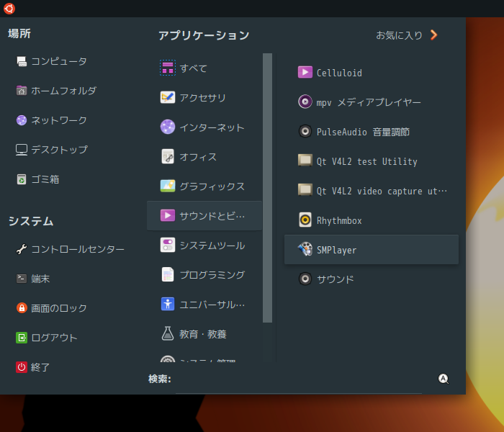Click the Qt V4L2 video capture icon

(x=305, y=190)
